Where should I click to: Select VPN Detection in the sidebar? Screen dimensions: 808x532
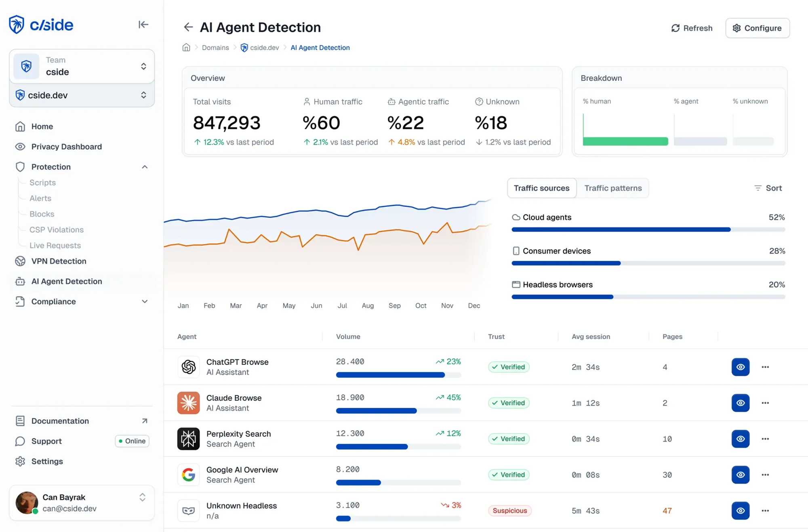pyautogui.click(x=59, y=261)
